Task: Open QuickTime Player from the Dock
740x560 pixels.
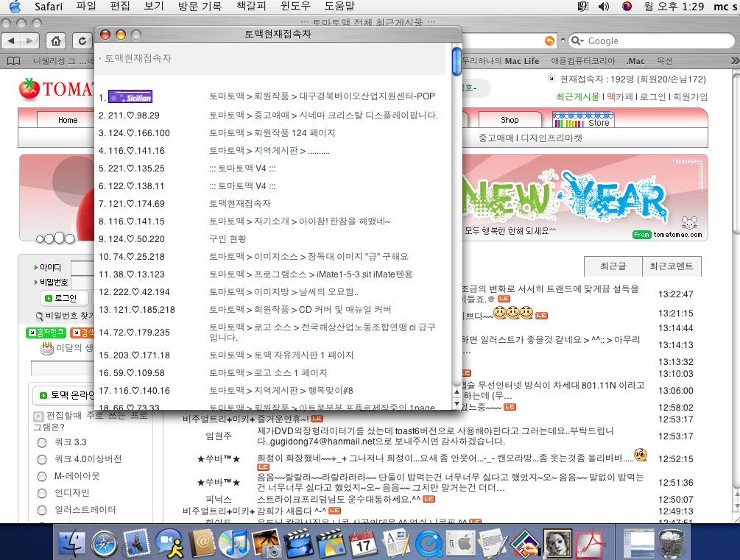Action: click(x=427, y=544)
